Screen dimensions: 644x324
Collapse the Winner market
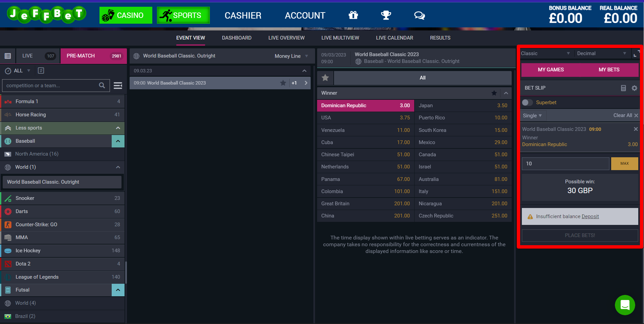(506, 93)
